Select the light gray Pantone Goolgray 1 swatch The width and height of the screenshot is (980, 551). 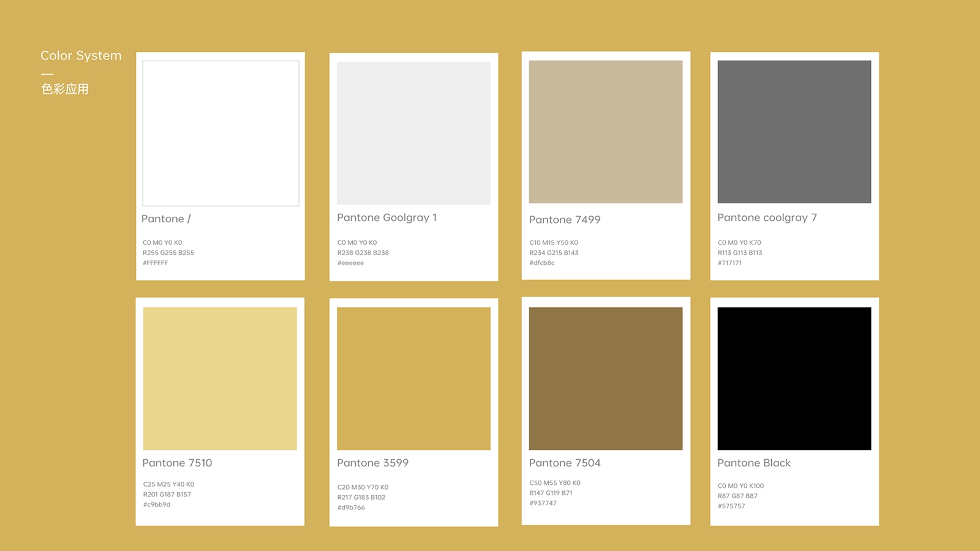[413, 133]
